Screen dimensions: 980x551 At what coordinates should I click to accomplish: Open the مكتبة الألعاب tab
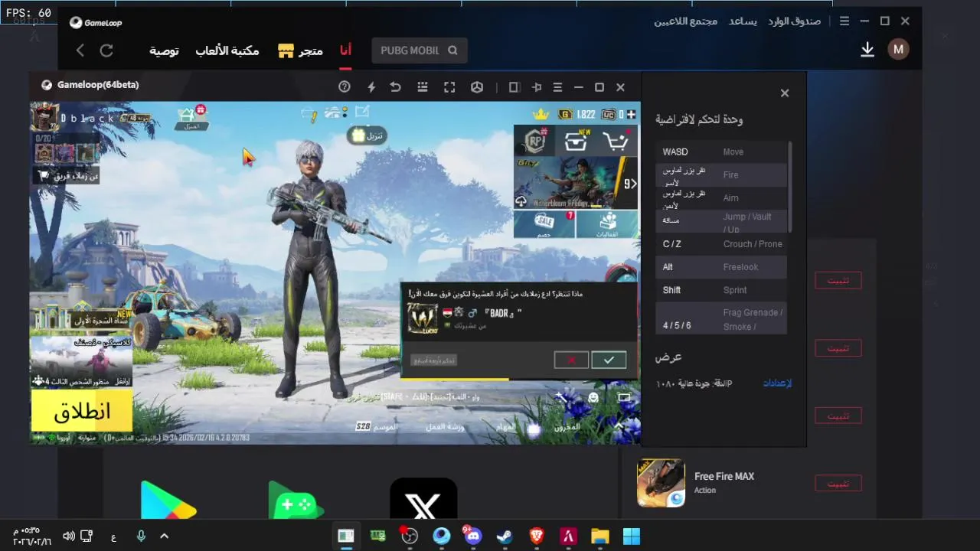click(227, 51)
